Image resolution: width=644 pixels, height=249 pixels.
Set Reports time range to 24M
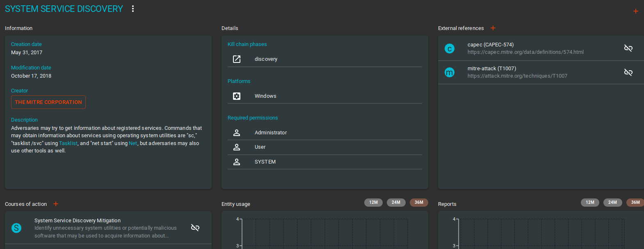point(612,202)
